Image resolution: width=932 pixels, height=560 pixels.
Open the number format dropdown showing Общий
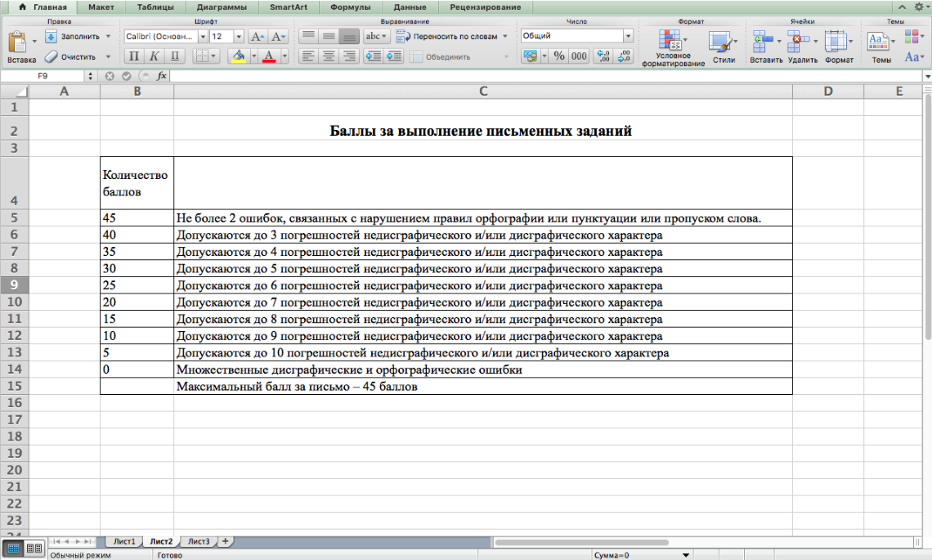tap(628, 36)
